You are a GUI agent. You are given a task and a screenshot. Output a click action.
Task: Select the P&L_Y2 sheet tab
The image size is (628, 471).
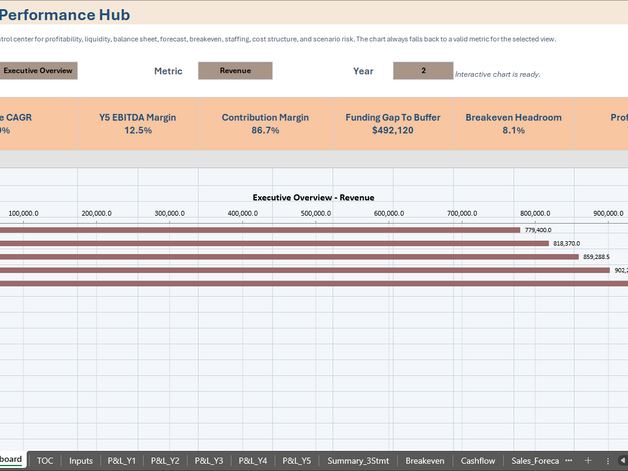(x=165, y=461)
